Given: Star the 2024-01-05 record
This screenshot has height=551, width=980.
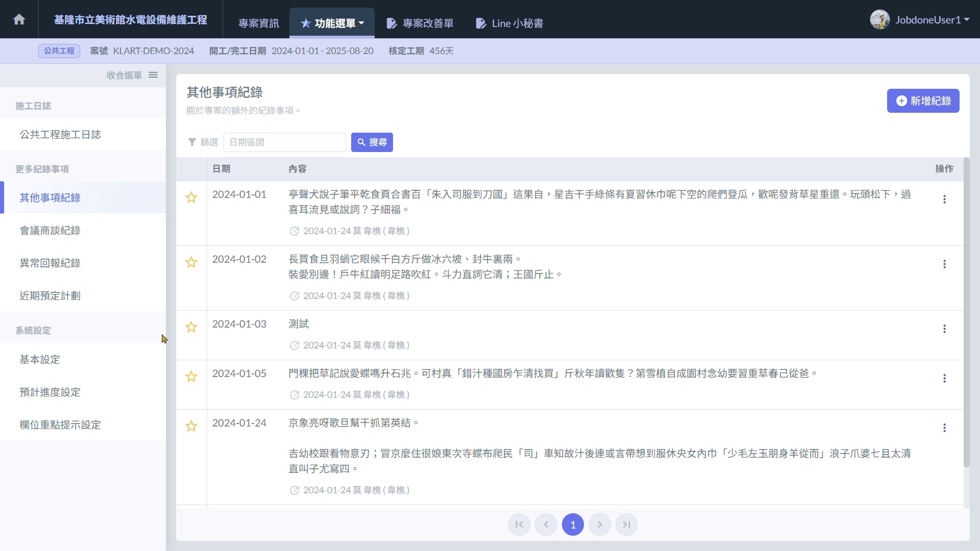Looking at the screenshot, I should pyautogui.click(x=191, y=377).
